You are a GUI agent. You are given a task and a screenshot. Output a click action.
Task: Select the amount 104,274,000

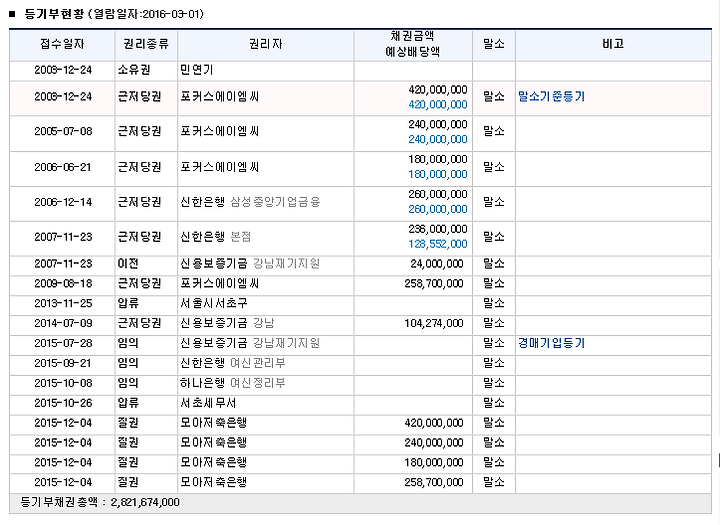433,323
